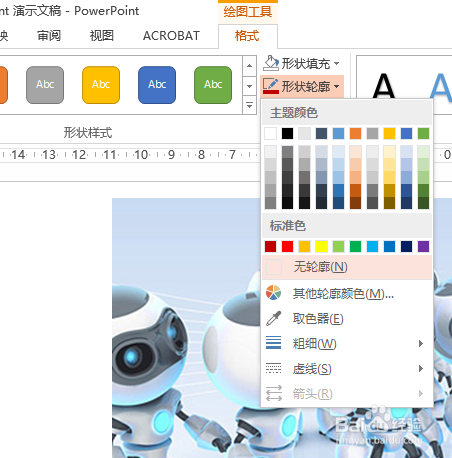The height and width of the screenshot is (458, 452).
Task: Apply the gray Abc shape style
Action: pos(45,85)
